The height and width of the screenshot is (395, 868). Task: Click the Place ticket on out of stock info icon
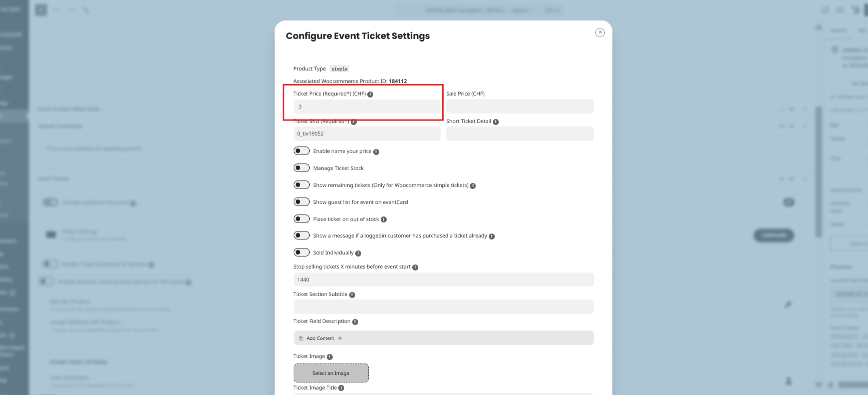pyautogui.click(x=384, y=219)
